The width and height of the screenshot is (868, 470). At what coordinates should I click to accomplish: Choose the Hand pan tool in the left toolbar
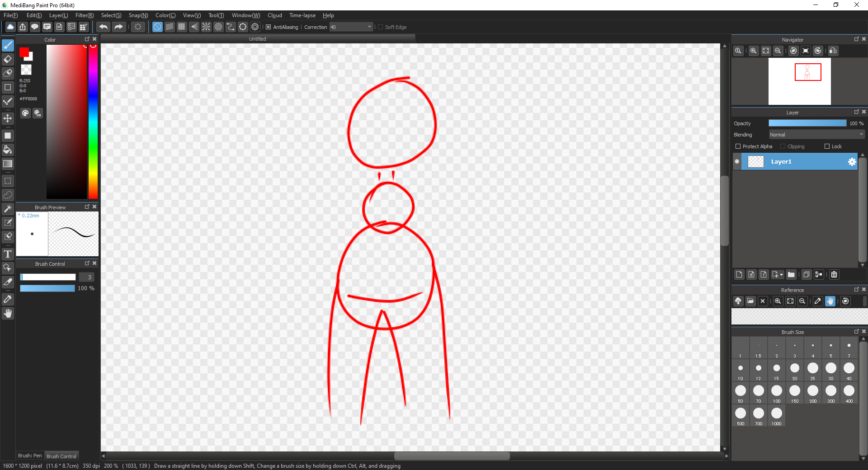(x=8, y=313)
